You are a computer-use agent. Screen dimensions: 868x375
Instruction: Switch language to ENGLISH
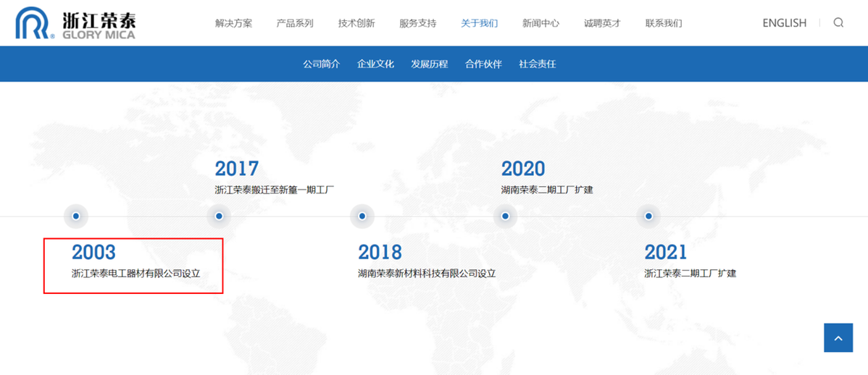[x=785, y=23]
